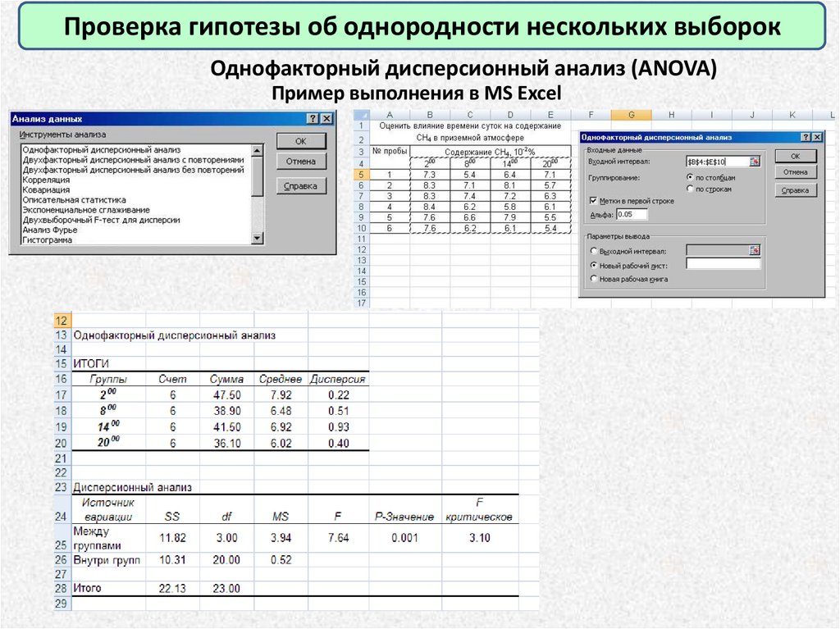Viewport: 840px width, 629px height.
Task: Click the F критическое value 3.10
Action: click(x=479, y=537)
